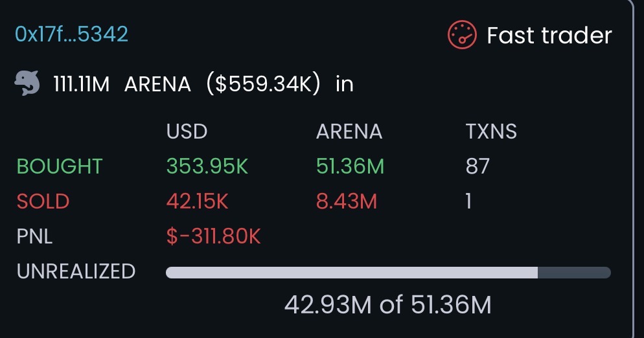Click the green BOUGHT row label
The image size is (644, 338).
60,166
